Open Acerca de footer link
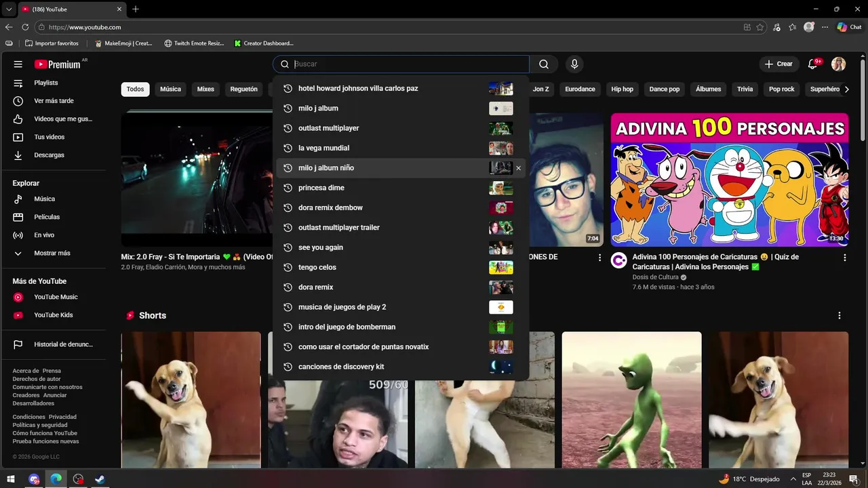 pos(26,371)
